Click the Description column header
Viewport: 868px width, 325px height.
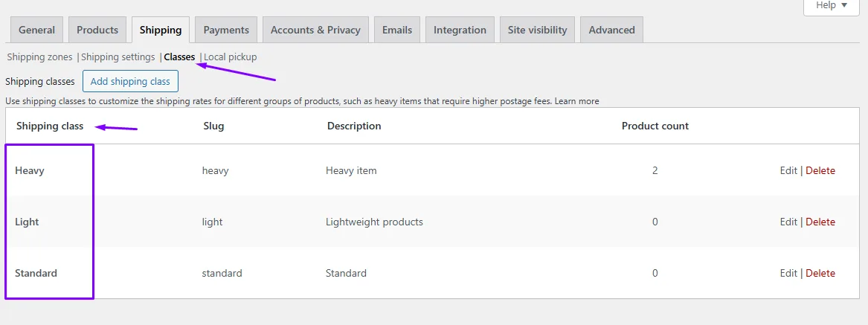click(x=354, y=126)
